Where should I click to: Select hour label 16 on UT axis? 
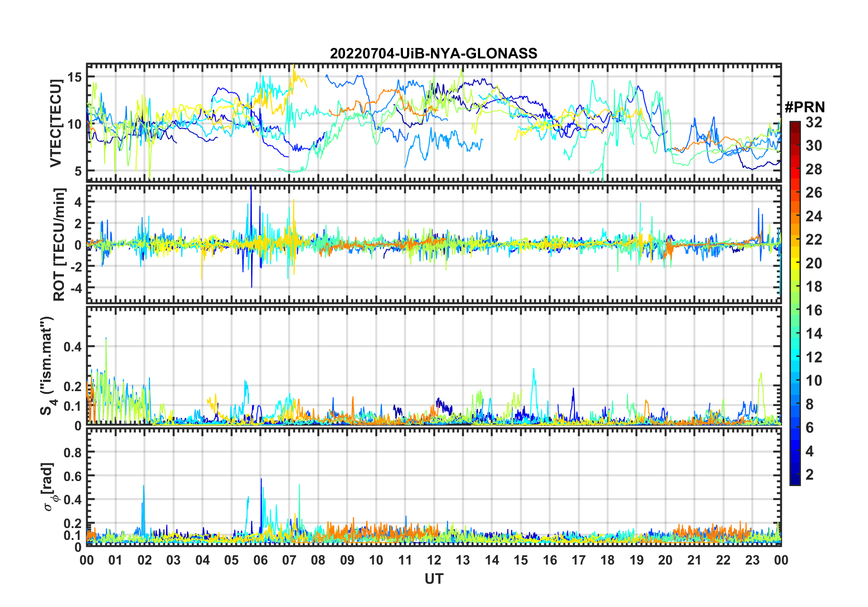[x=550, y=560]
